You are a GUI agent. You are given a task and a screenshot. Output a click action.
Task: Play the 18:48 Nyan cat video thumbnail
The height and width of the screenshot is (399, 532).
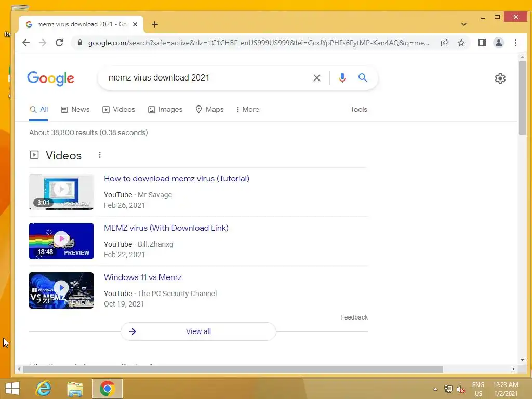pos(61,241)
